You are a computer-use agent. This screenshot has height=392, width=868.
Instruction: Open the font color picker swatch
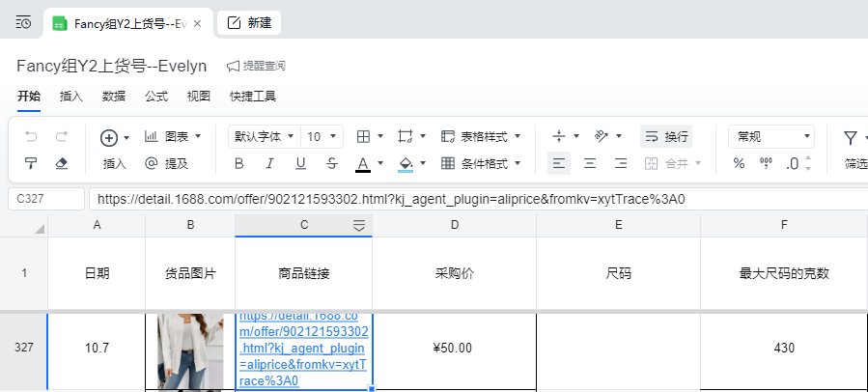click(363, 163)
